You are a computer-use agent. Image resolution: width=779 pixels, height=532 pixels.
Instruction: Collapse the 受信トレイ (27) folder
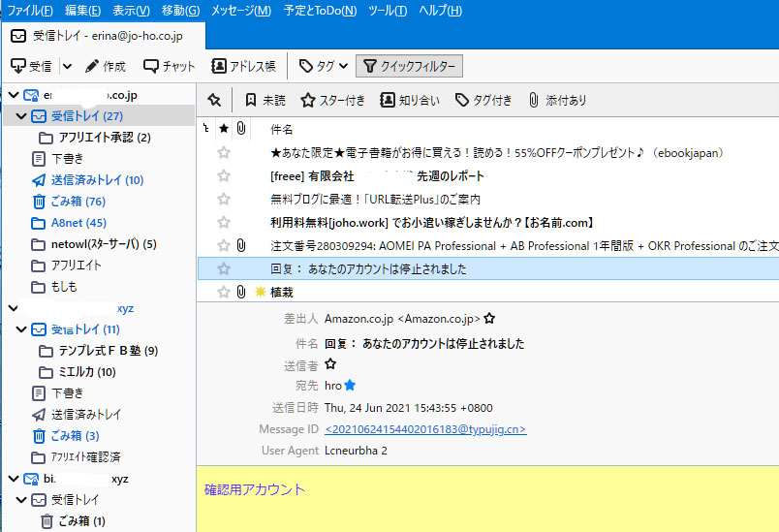21,116
